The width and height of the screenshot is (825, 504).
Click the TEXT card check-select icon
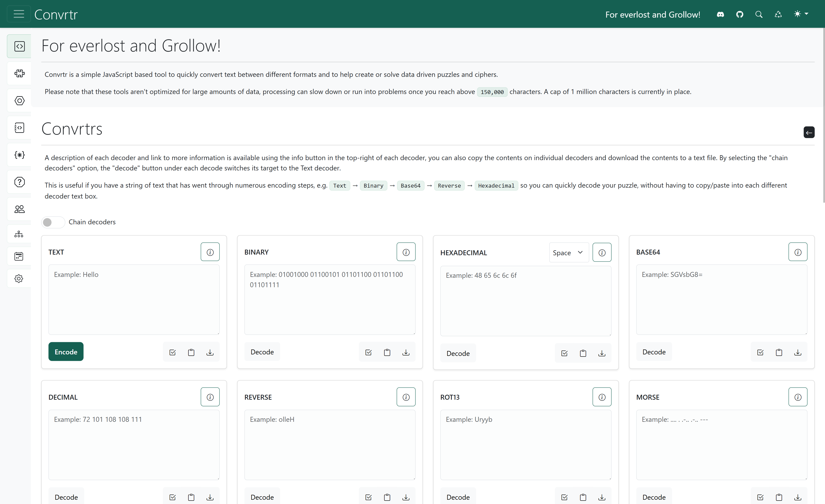coord(173,352)
